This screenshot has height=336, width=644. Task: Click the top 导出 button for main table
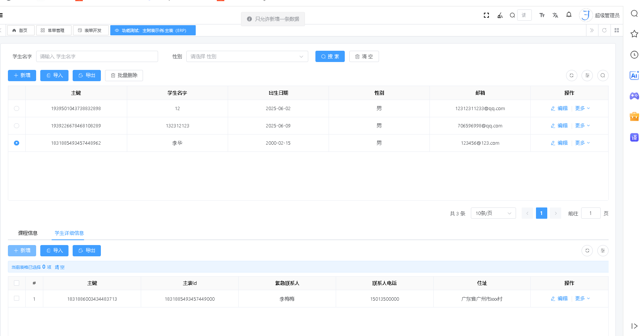pyautogui.click(x=87, y=76)
